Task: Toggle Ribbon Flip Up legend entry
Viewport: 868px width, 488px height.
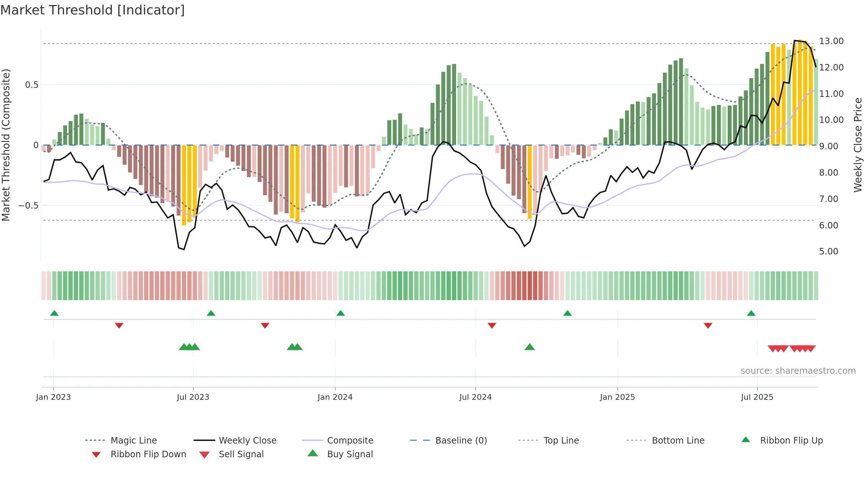Action: pyautogui.click(x=782, y=440)
